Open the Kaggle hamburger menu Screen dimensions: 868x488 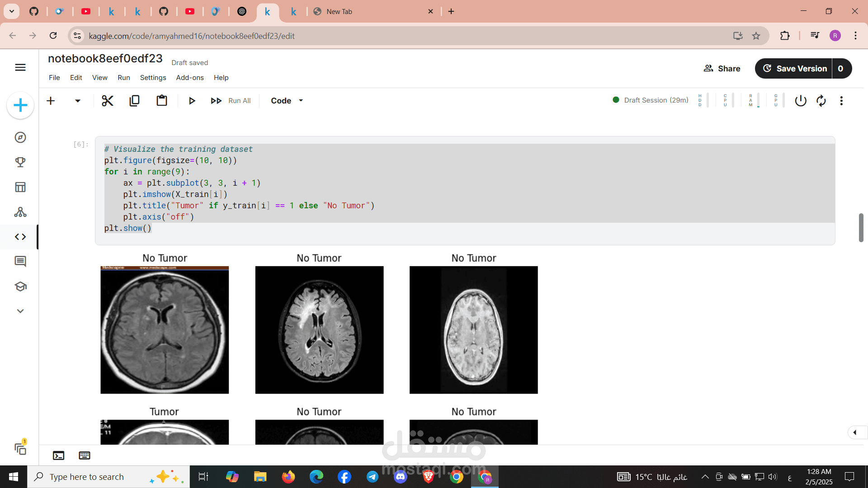(x=20, y=67)
